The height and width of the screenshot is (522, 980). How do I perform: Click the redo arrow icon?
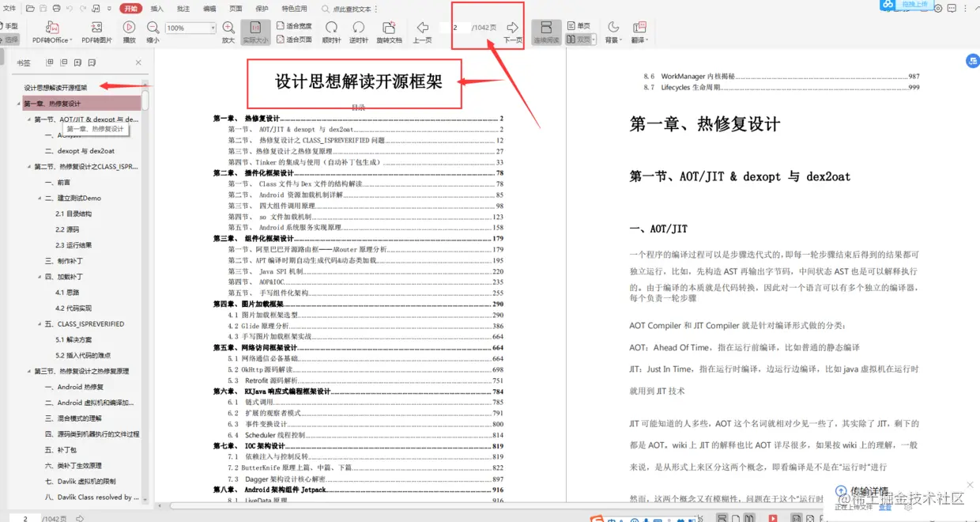(x=83, y=9)
